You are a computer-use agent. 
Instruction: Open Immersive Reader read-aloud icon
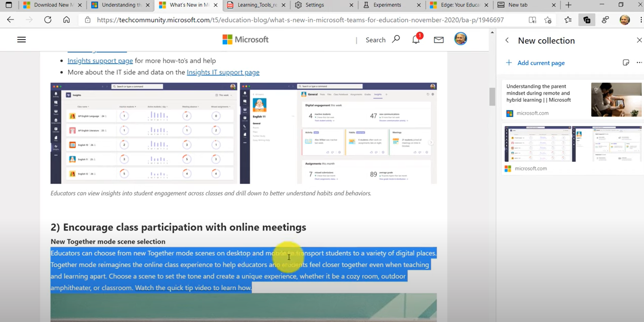(x=533, y=20)
